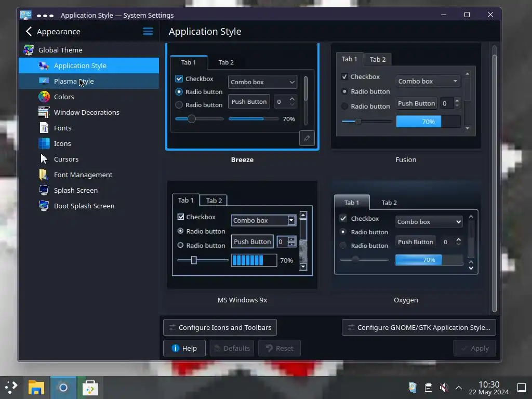532x399 pixels.
Task: Click the Fonts document icon
Action: pyautogui.click(x=44, y=128)
